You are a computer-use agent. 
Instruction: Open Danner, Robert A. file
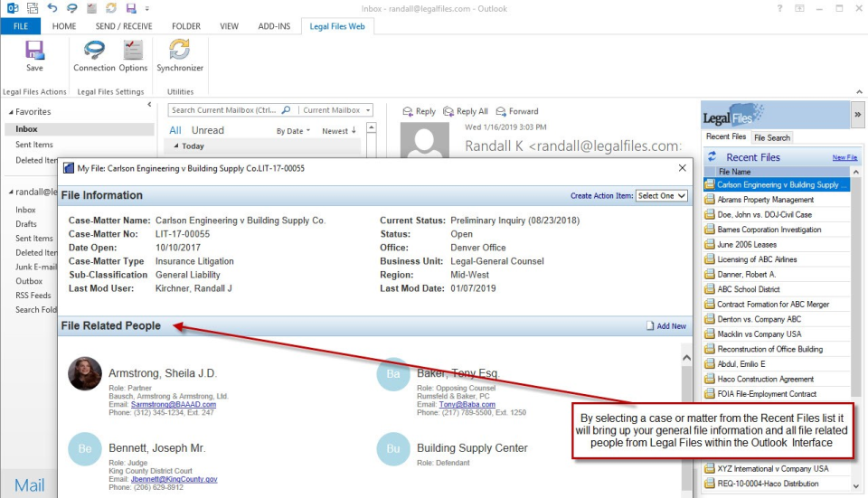[746, 274]
